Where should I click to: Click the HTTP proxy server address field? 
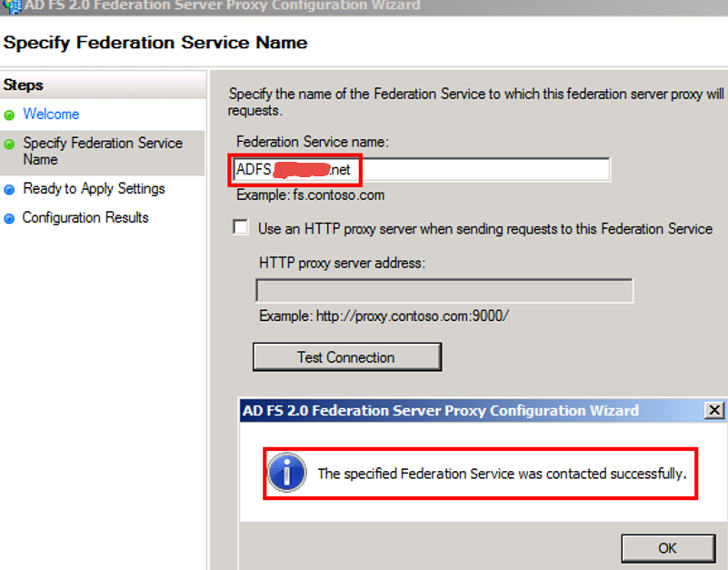click(444, 291)
